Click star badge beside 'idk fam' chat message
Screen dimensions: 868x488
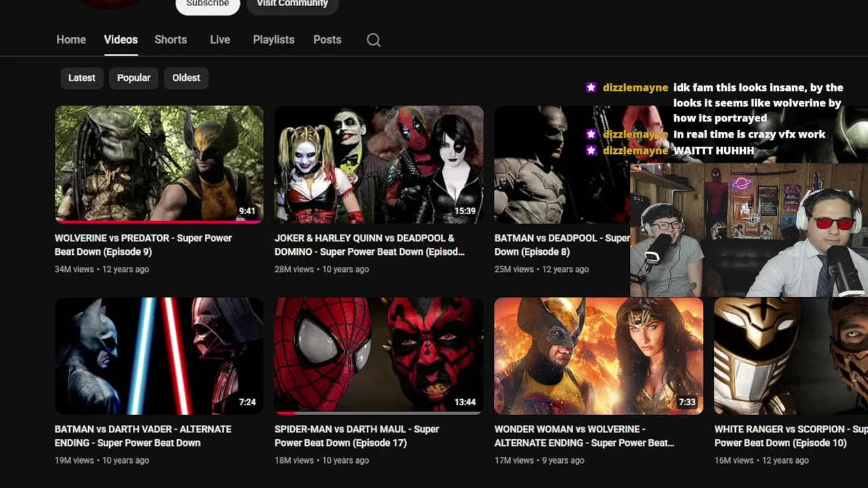point(591,87)
